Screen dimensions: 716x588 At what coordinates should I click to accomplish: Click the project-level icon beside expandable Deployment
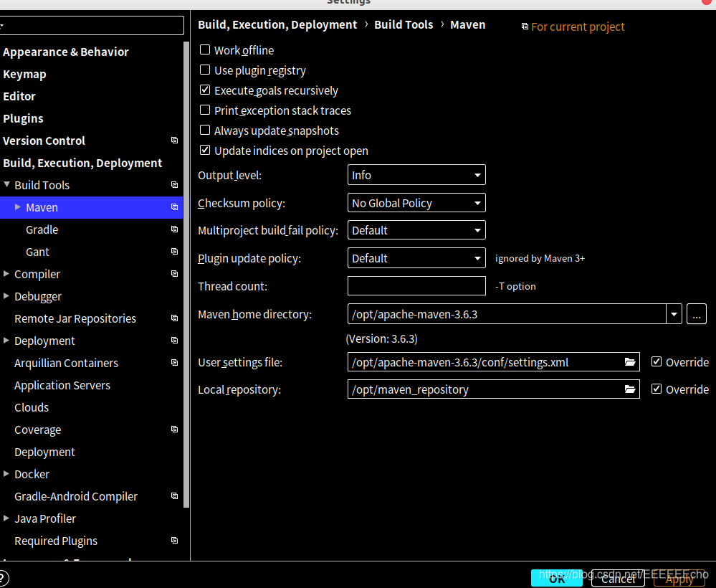[174, 340]
